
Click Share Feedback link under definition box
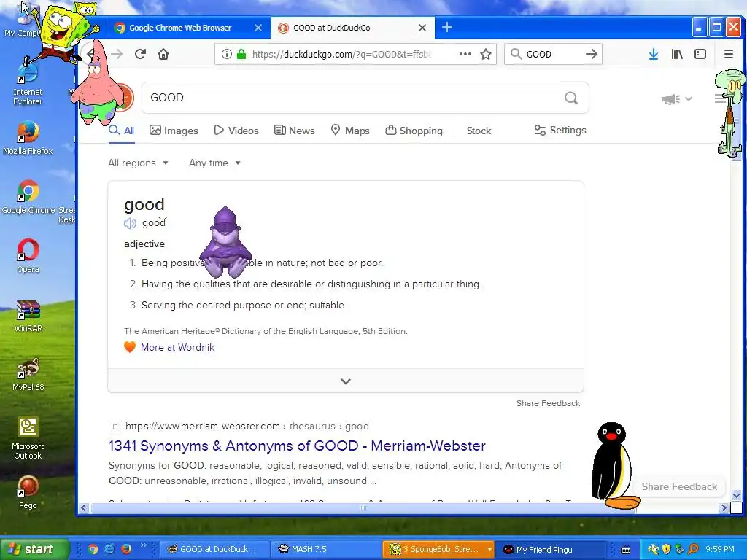point(548,403)
